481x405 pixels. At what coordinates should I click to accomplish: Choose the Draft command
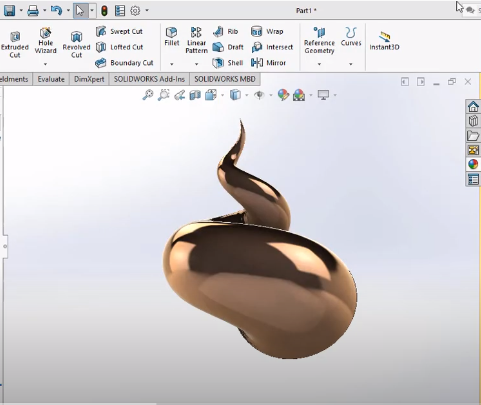[228, 47]
